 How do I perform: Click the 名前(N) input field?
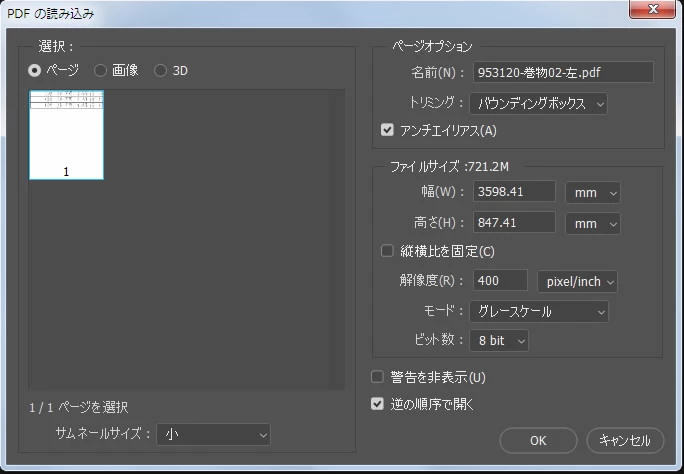[563, 72]
